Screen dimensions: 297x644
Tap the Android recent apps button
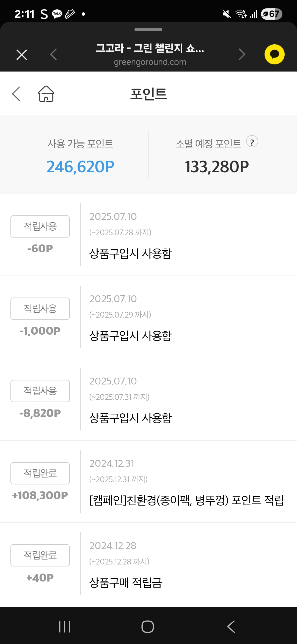pos(65,627)
